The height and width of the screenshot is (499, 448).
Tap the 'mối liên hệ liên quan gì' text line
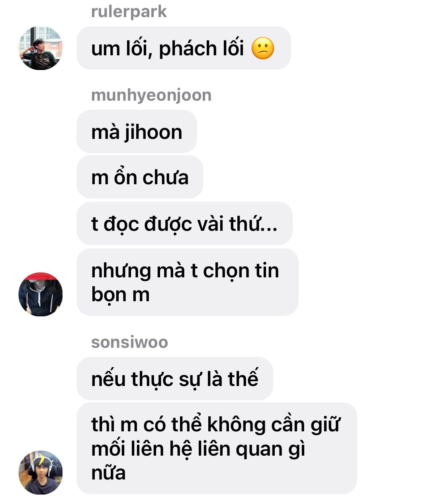coord(198,450)
